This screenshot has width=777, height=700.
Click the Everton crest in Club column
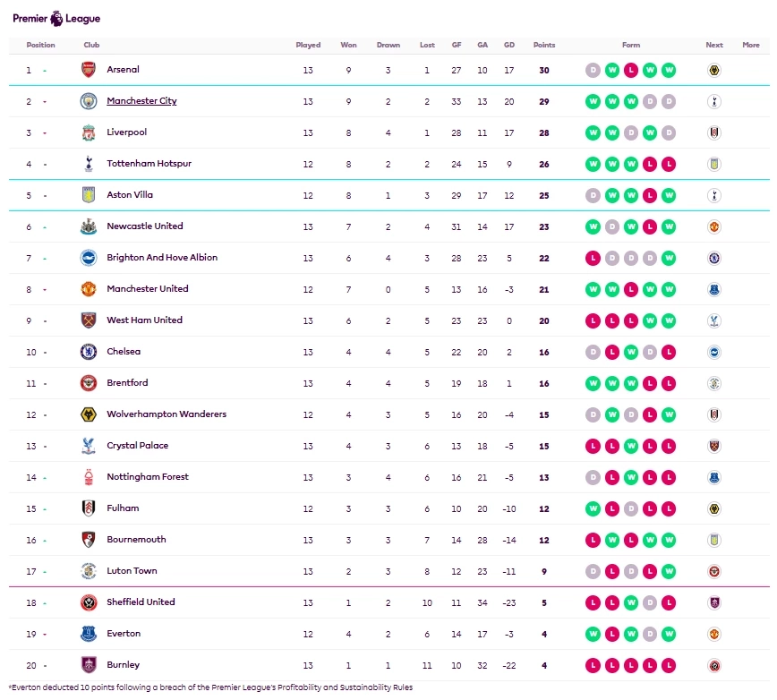[88, 634]
